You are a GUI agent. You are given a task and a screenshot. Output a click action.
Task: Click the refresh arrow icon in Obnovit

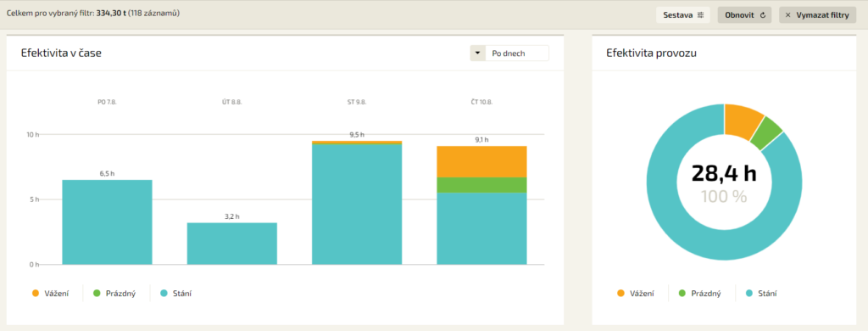pos(762,15)
